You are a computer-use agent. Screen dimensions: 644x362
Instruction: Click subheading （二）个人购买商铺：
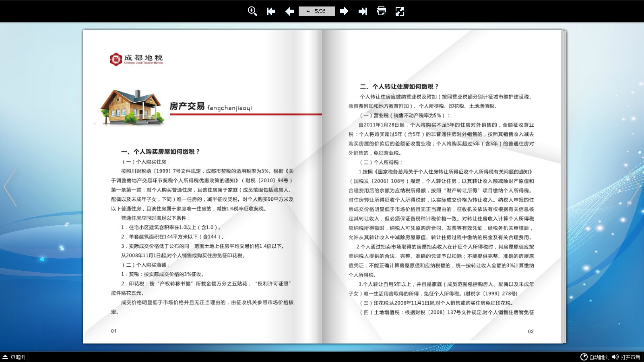pos(146,265)
